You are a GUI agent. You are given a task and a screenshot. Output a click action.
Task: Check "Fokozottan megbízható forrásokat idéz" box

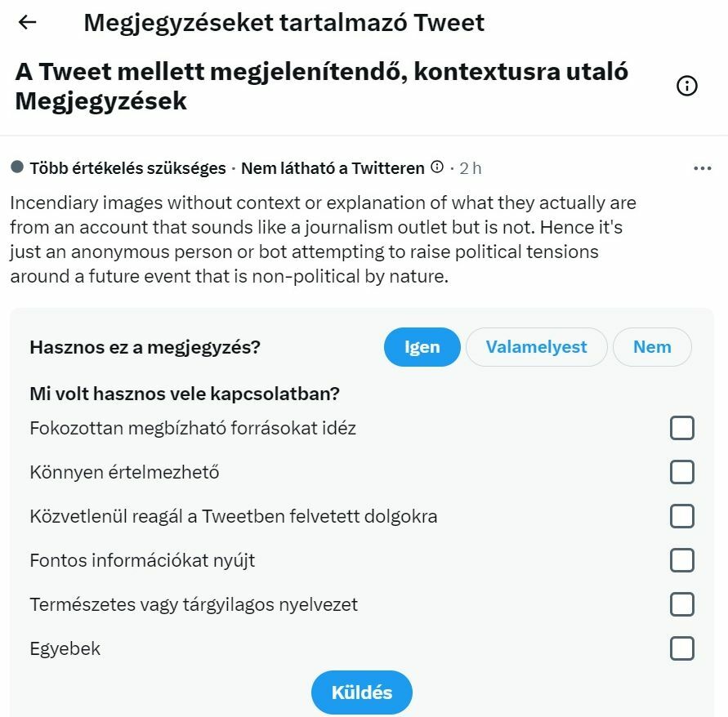[682, 428]
